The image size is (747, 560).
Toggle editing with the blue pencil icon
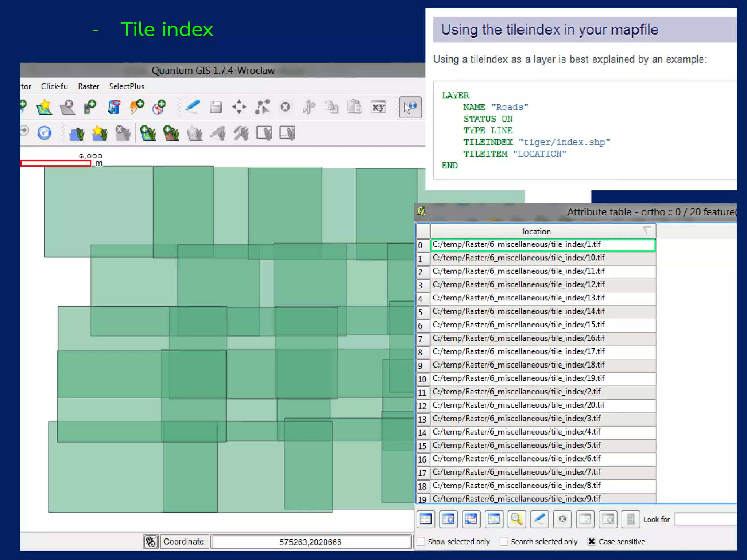pos(192,107)
